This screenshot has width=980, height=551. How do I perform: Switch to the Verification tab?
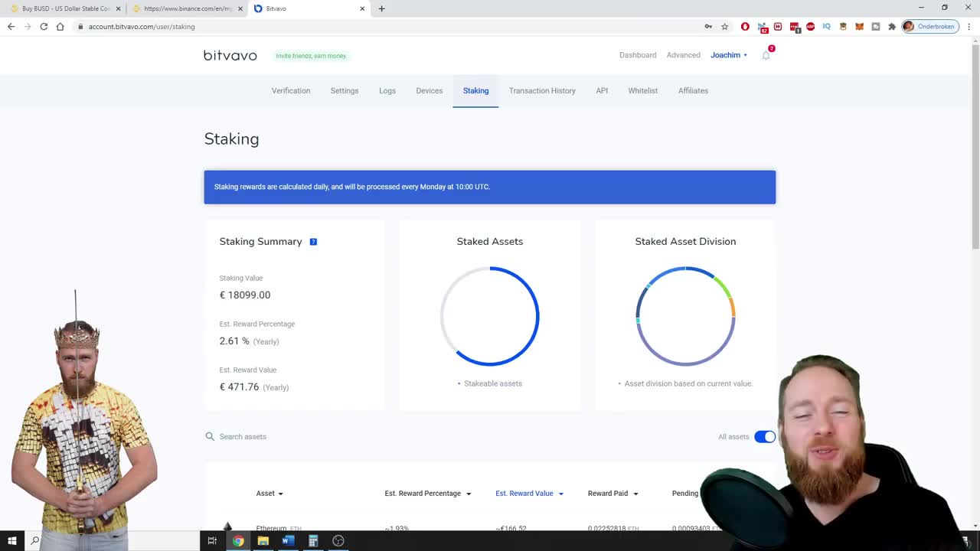click(x=291, y=90)
